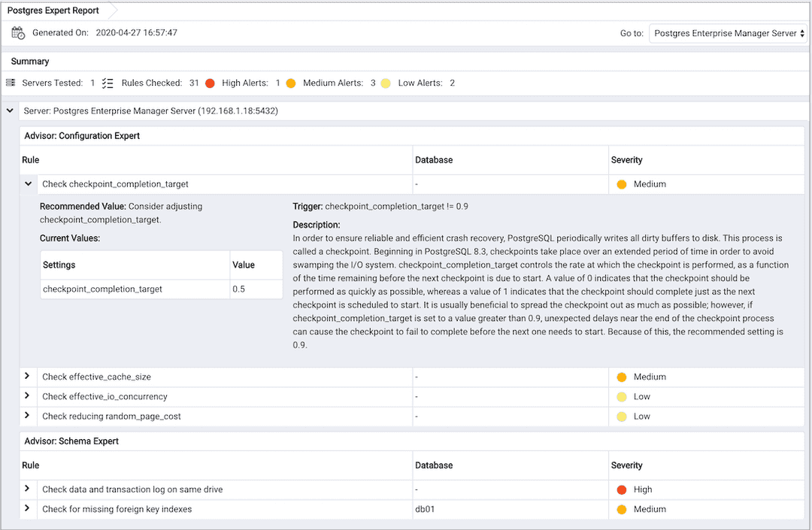Screen dimensions: 812x530
Task: Click the yellow Low Alerts indicator in Summary
Action: [386, 83]
